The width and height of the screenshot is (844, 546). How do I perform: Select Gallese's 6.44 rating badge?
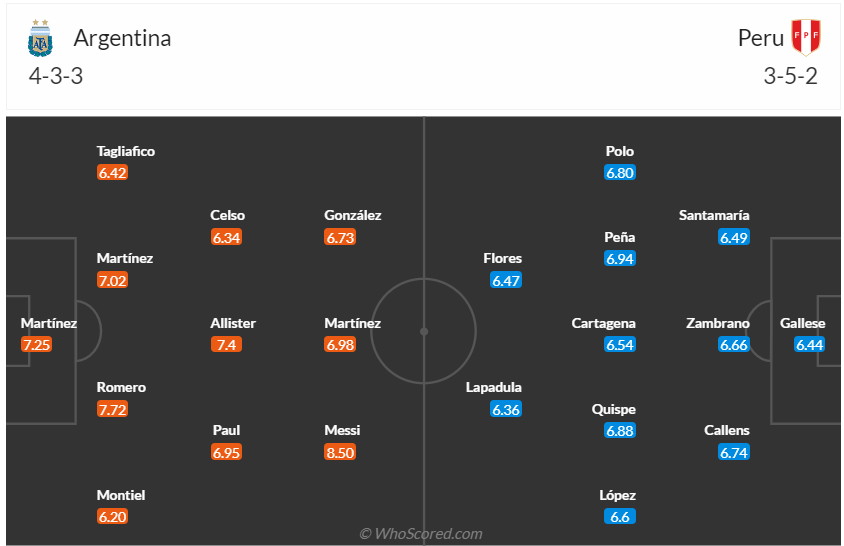click(809, 344)
